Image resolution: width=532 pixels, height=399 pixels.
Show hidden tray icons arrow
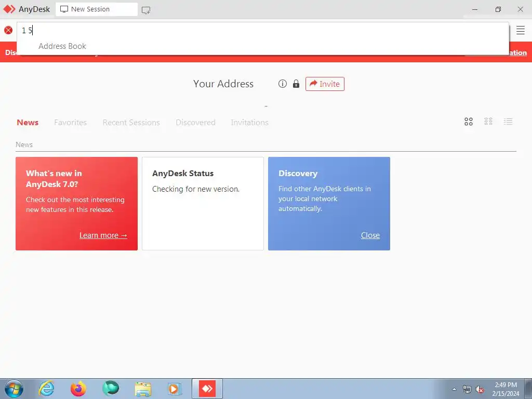point(454,389)
